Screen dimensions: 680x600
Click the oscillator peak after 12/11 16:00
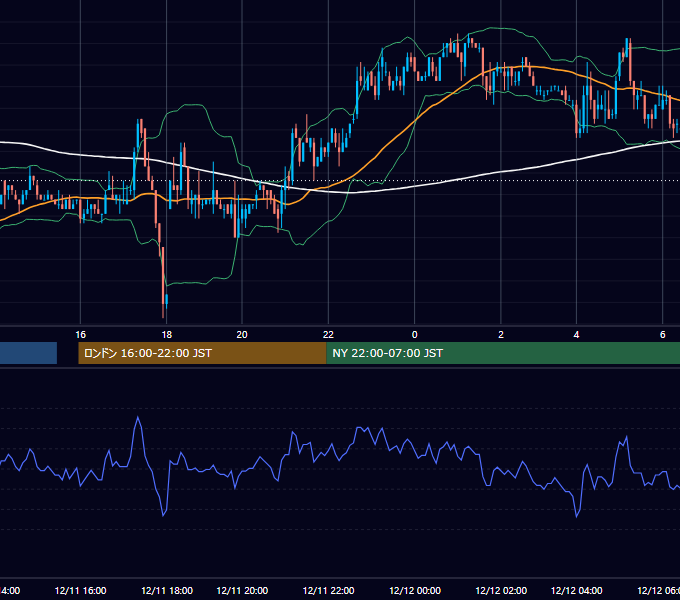[x=138, y=417]
